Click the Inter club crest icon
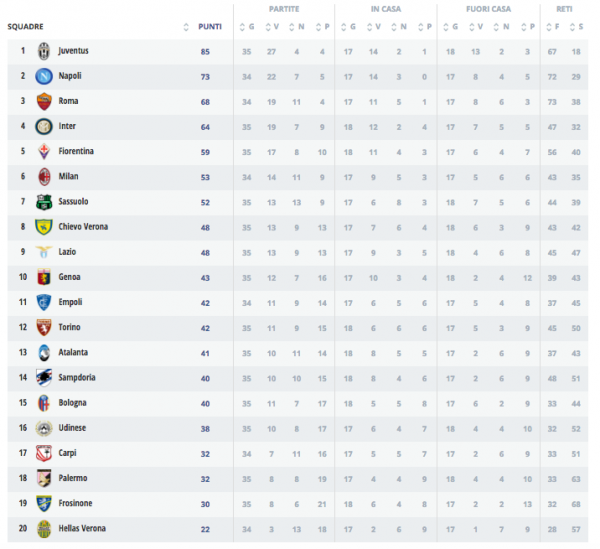Screen dimensions: 600x549 click(44, 126)
